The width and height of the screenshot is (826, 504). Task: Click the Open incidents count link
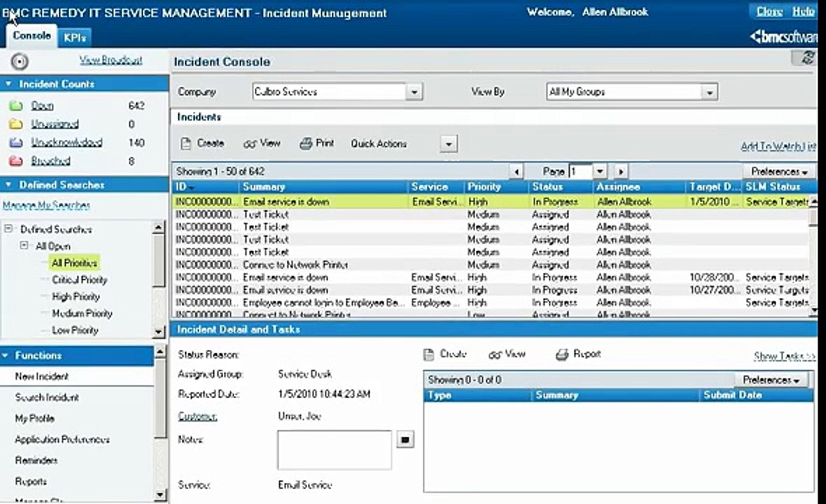[42, 106]
